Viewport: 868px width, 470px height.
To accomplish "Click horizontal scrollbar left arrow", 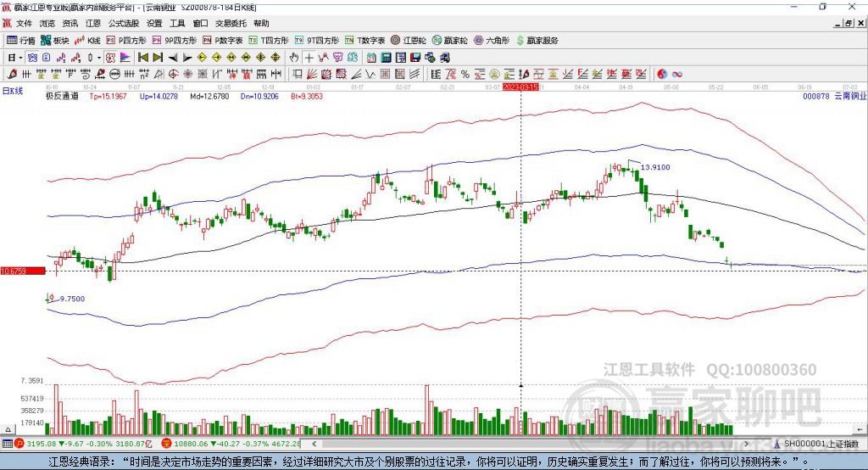I will click(x=314, y=444).
